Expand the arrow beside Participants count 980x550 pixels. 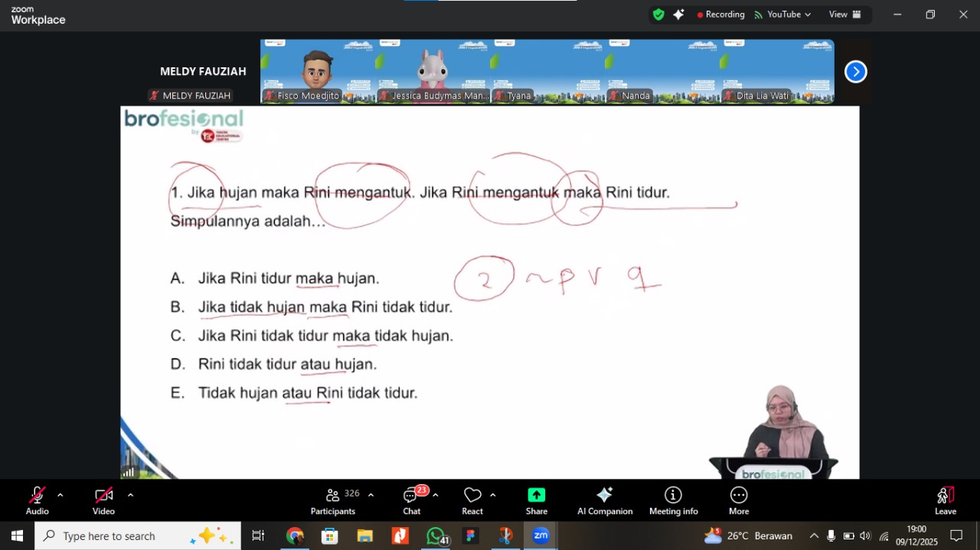pos(371,495)
